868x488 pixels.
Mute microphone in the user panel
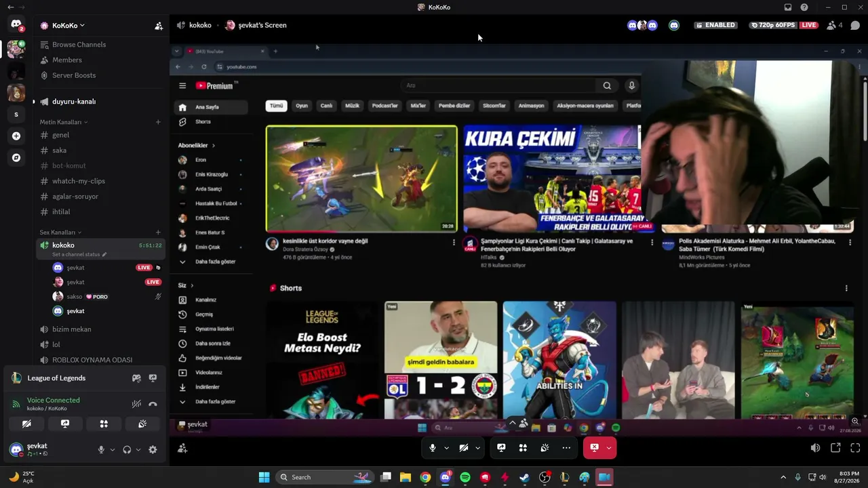click(x=101, y=449)
